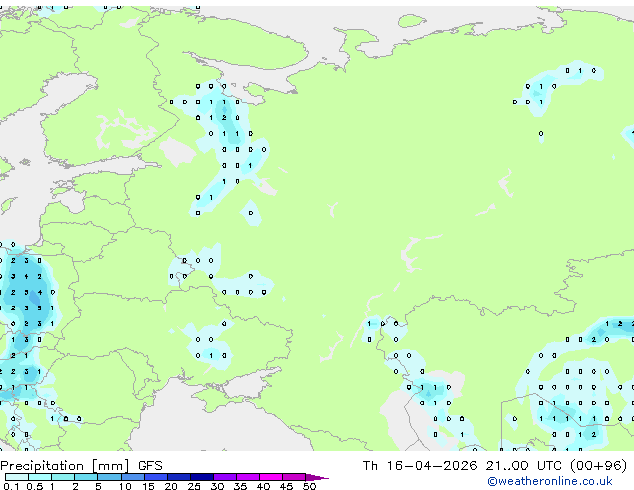
Task: Pick the legend swatch between 0.1 and 0.5
Action: coord(17,477)
